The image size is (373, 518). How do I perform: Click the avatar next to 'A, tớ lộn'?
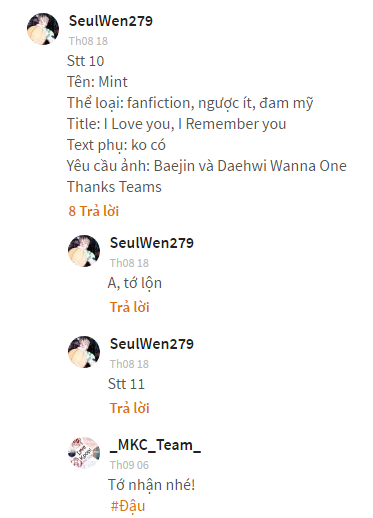tap(84, 251)
